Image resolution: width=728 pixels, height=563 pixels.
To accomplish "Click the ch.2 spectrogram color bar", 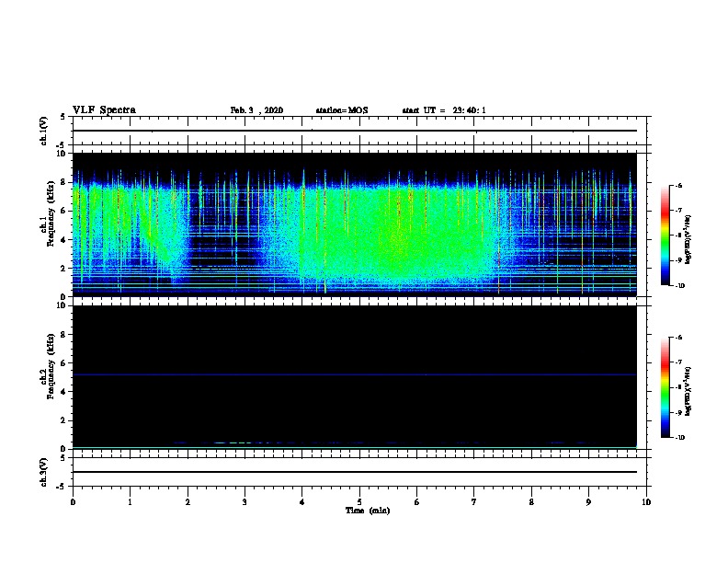I will point(665,387).
